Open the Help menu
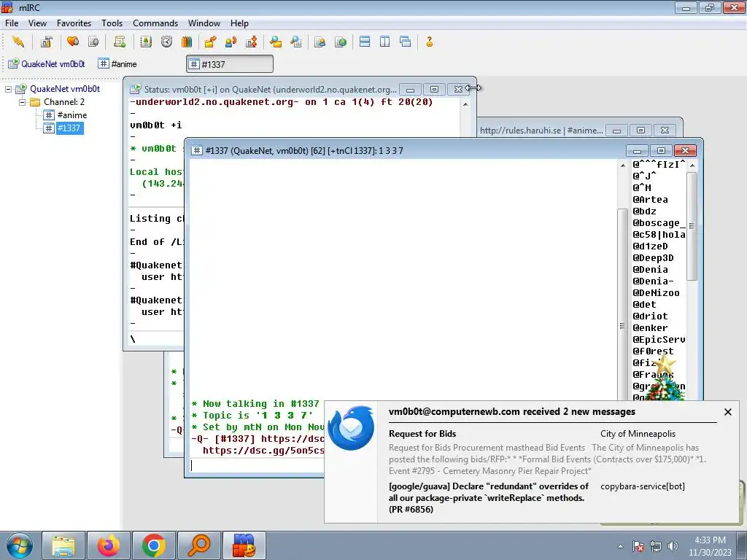 click(x=239, y=23)
